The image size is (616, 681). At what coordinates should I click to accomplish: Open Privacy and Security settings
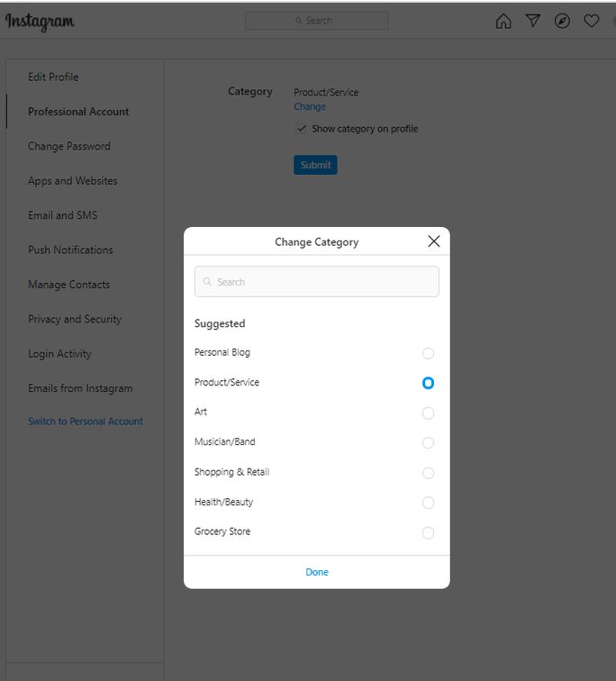point(74,319)
